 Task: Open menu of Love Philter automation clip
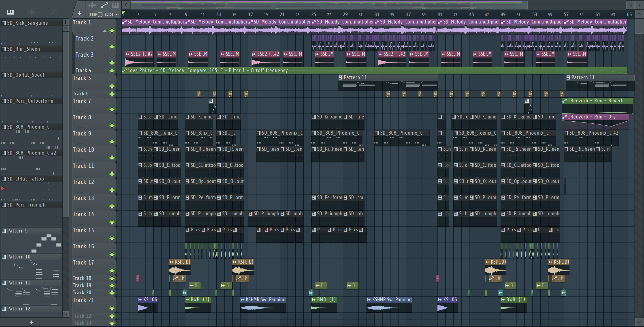point(124,71)
